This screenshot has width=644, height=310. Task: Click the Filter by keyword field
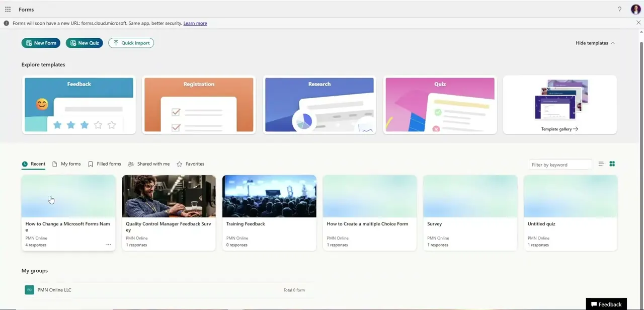[560, 165]
